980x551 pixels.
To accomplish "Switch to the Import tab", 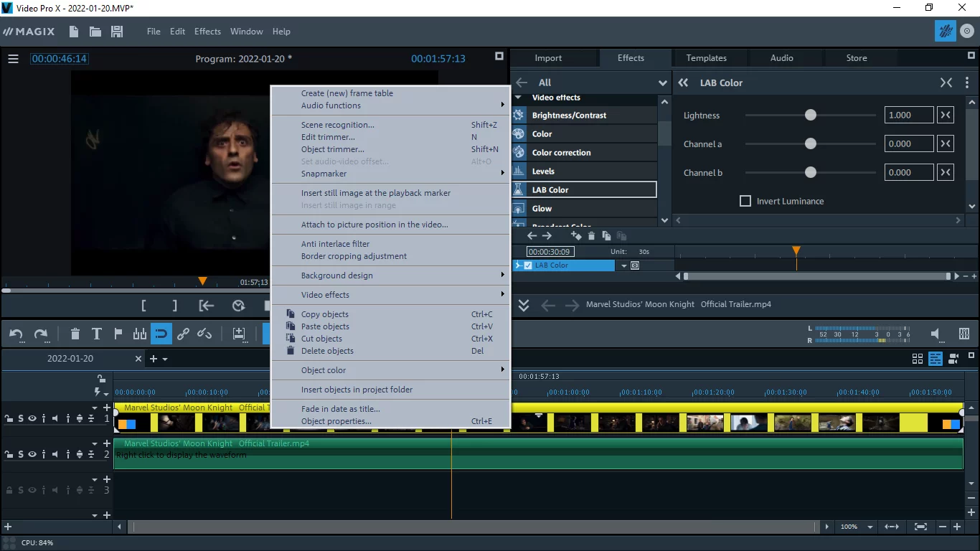I will tap(548, 58).
